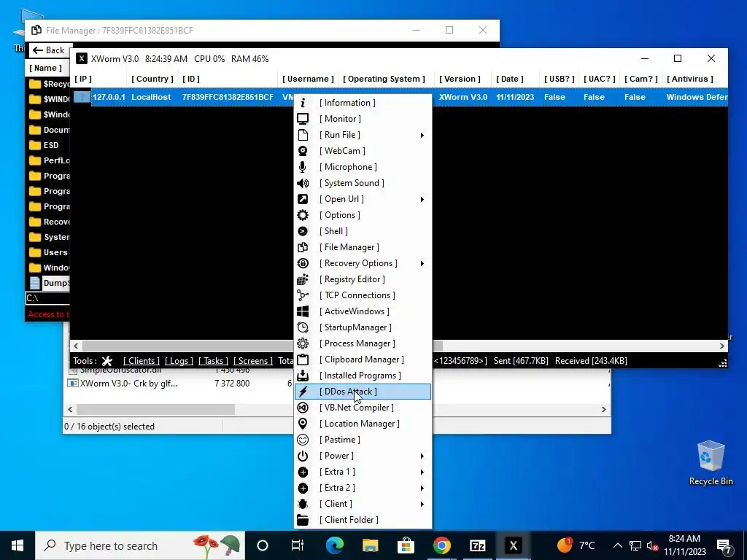Open the Clients link in XWorm status bar
The height and width of the screenshot is (560, 747).
click(x=142, y=361)
